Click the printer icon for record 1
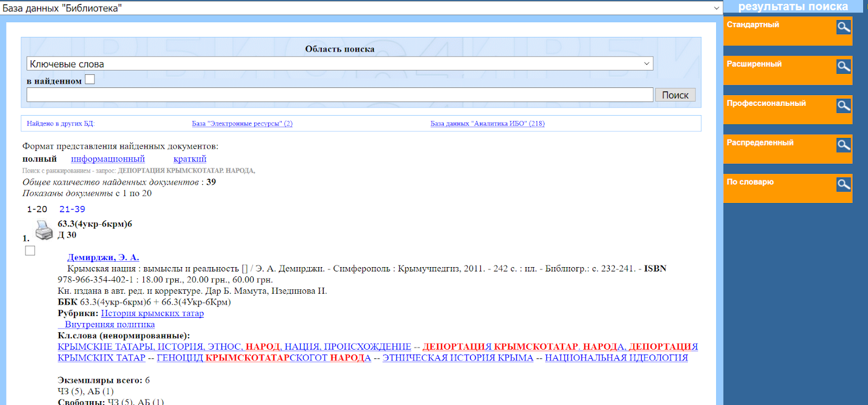This screenshot has width=868, height=405. (x=44, y=230)
